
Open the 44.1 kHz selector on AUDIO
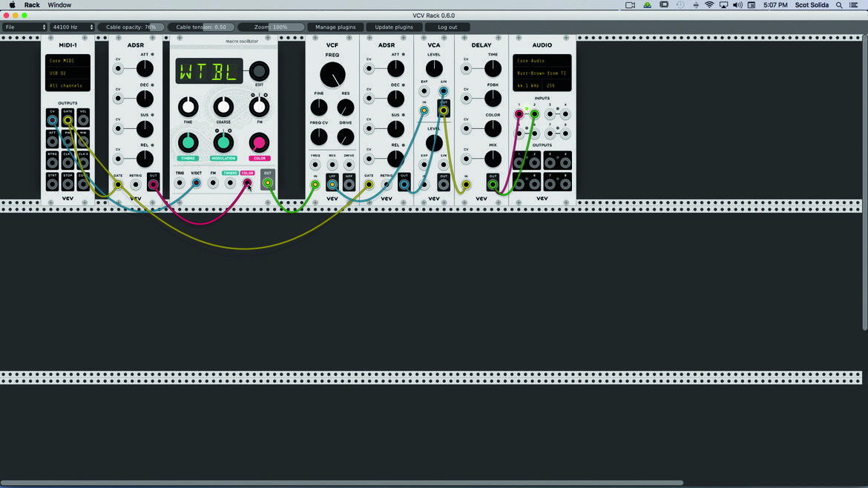[x=529, y=86]
